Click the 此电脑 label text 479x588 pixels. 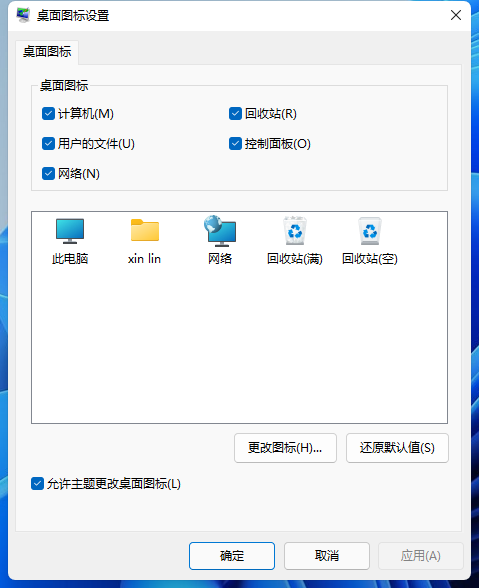(x=70, y=259)
